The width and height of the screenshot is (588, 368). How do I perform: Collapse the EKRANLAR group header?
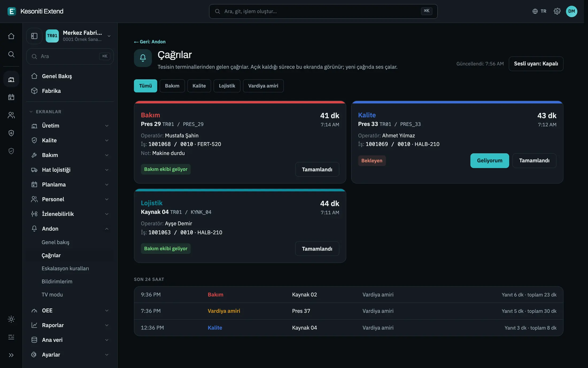45,112
